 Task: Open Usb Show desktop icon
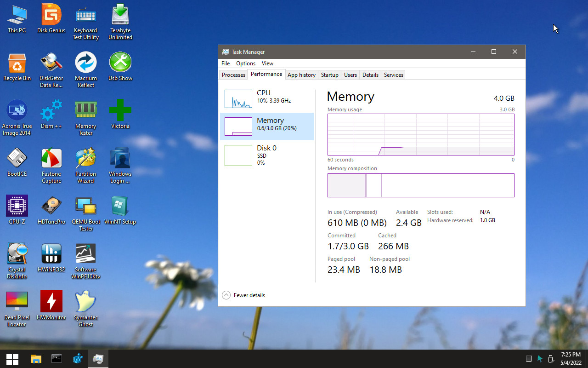120,67
